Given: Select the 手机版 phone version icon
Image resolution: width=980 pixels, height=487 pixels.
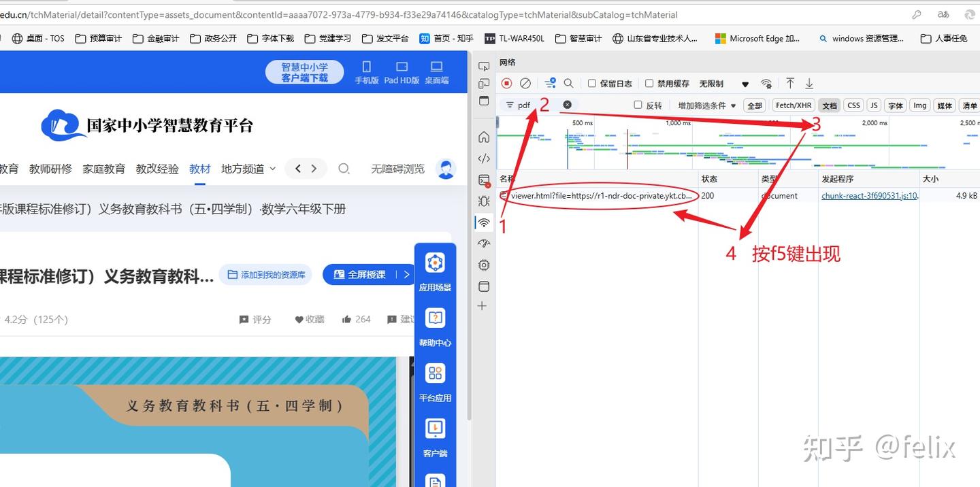Looking at the screenshot, I should [x=367, y=72].
